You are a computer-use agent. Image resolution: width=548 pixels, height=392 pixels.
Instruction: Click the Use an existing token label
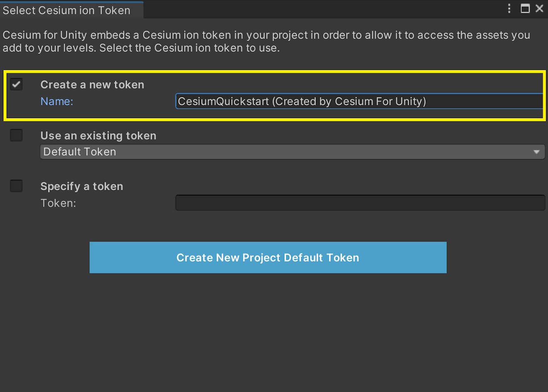[98, 135]
